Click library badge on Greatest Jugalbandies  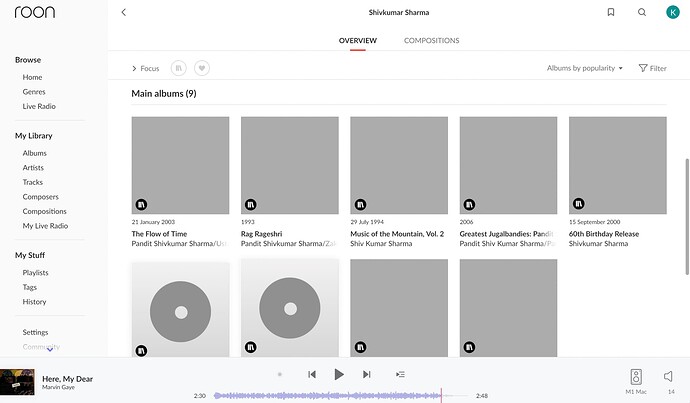pos(469,205)
